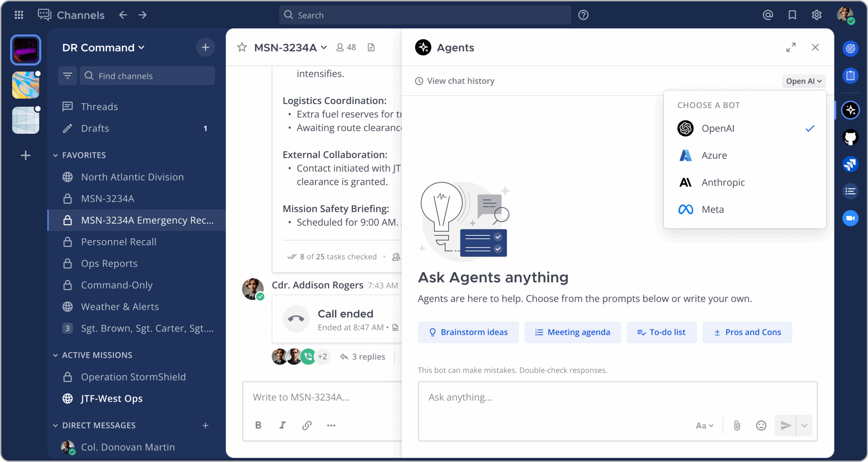The image size is (868, 462).
Task: Favorite the channel with star icon
Action: point(242,47)
